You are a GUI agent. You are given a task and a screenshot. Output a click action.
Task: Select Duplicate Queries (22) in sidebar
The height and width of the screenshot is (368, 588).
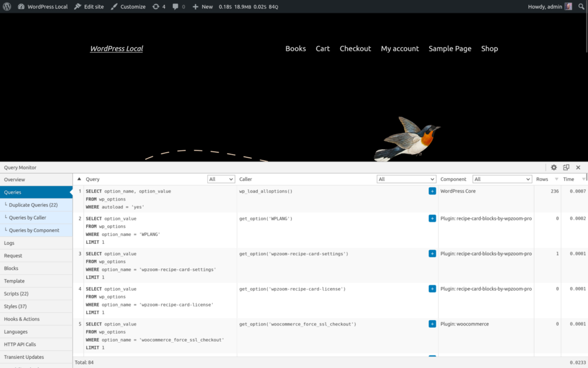click(33, 205)
